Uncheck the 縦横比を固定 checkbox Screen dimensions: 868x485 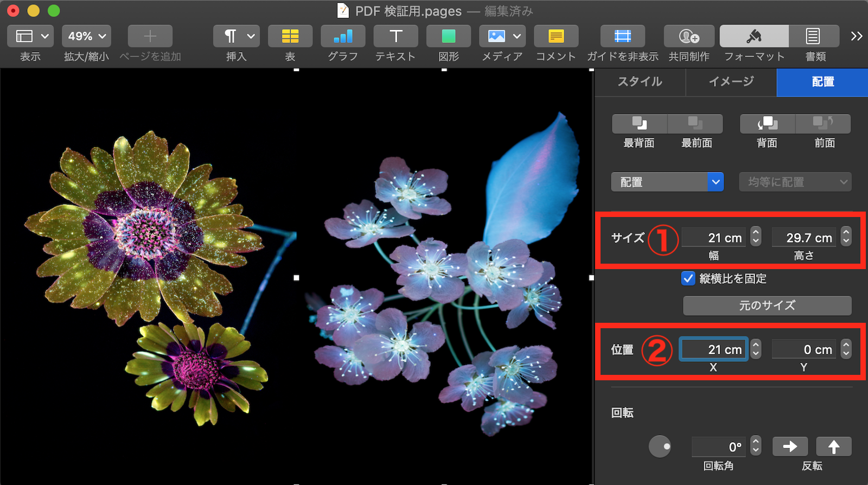688,278
